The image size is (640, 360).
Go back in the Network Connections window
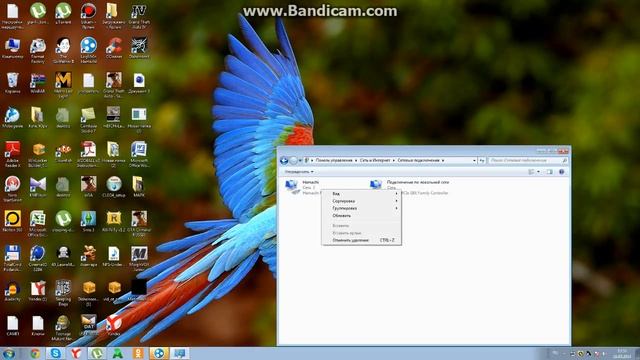coord(284,161)
